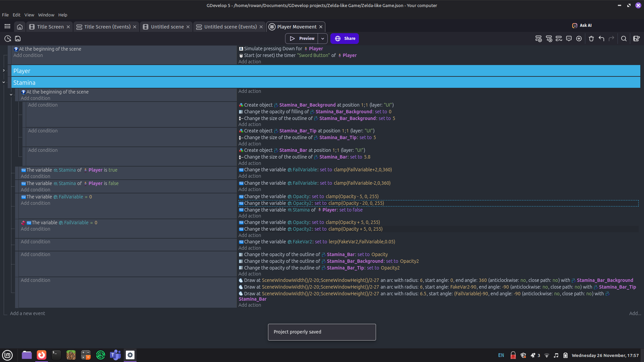The width and height of the screenshot is (644, 362).
Task: Click the undo arrow icon
Action: [601, 39]
